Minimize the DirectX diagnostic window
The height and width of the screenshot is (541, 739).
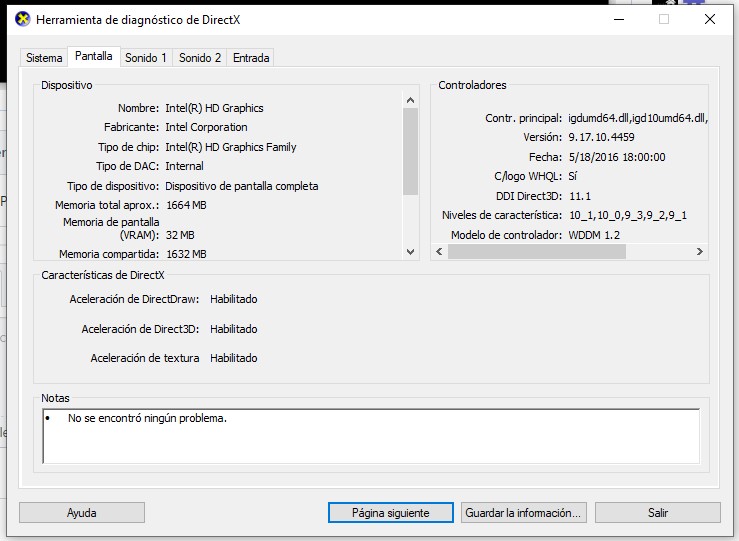[619, 19]
